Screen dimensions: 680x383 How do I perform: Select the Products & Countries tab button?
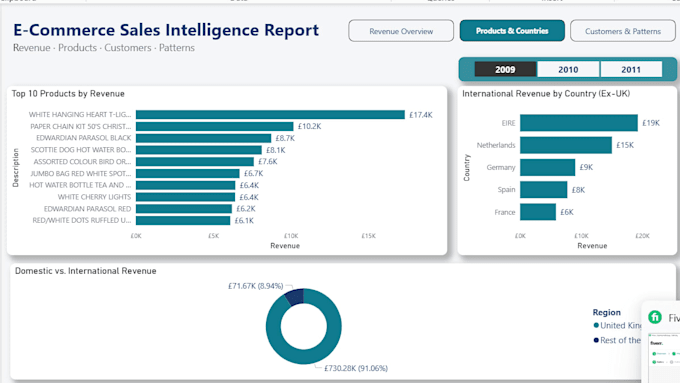click(512, 31)
